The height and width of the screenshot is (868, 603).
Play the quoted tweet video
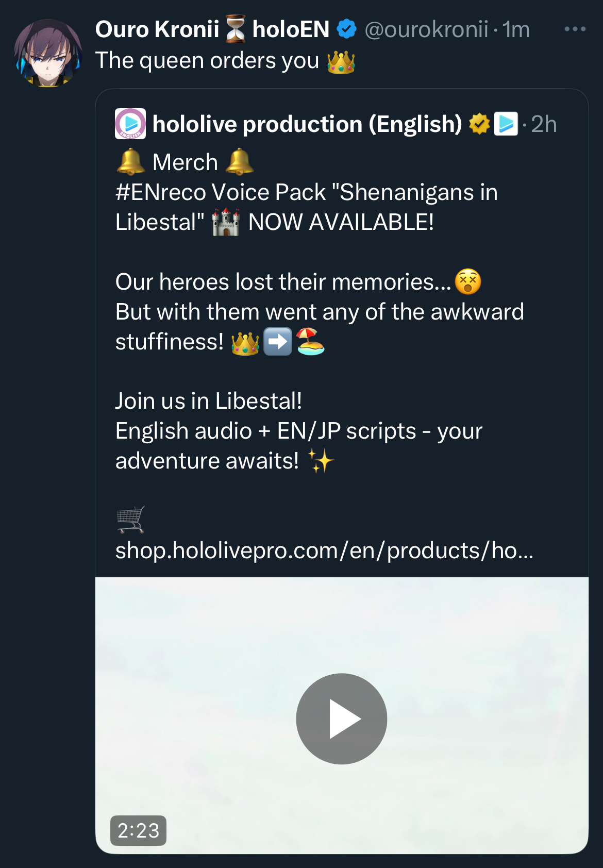click(x=341, y=719)
